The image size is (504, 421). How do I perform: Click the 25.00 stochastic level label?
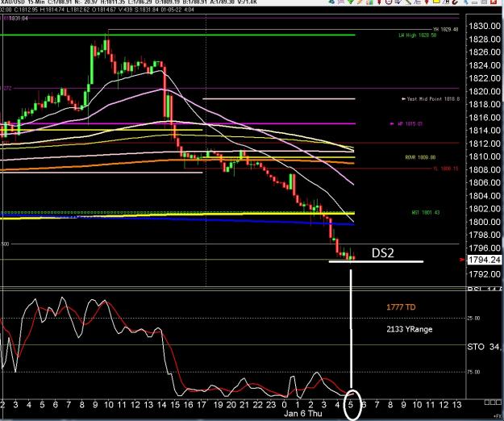coord(473,318)
